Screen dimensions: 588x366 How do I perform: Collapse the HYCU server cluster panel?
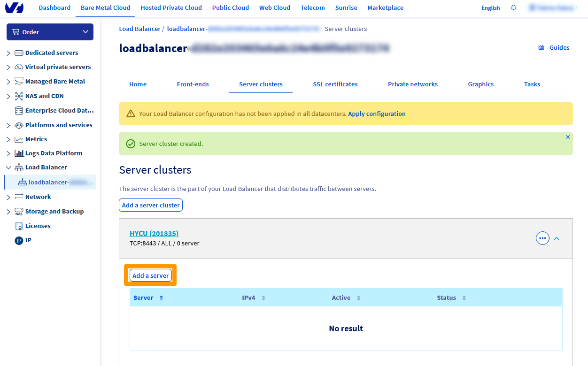[557, 238]
